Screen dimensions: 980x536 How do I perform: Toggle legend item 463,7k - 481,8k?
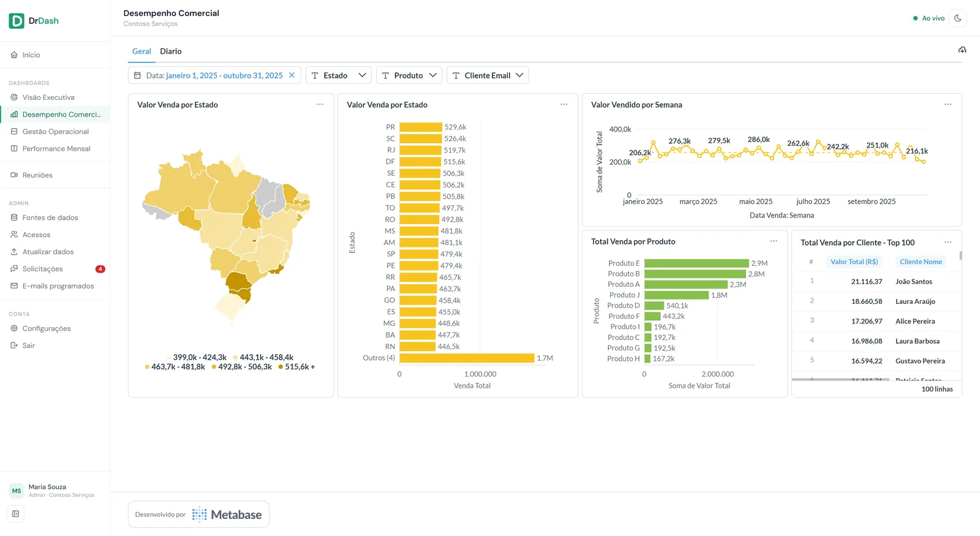[175, 367]
